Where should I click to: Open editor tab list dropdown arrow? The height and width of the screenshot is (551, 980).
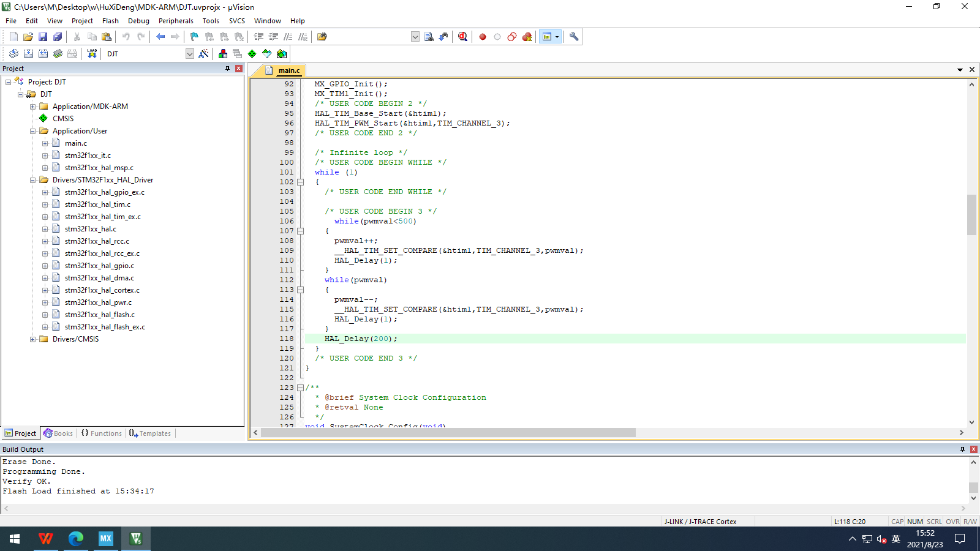(x=960, y=70)
